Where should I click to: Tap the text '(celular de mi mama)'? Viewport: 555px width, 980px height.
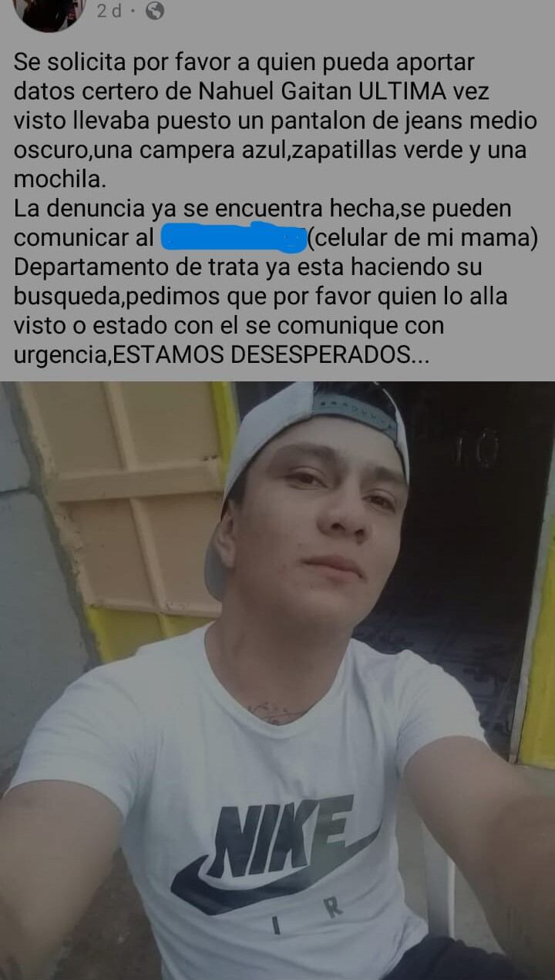422,238
